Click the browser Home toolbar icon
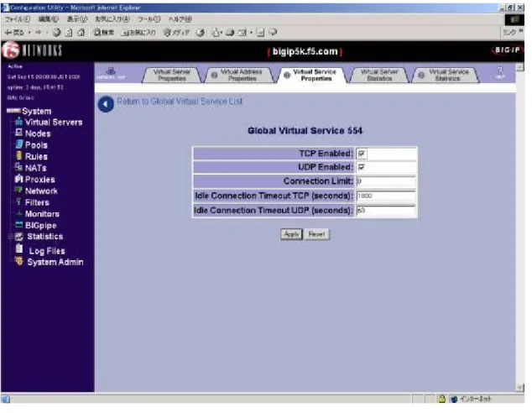The image size is (532, 413). pos(81,33)
